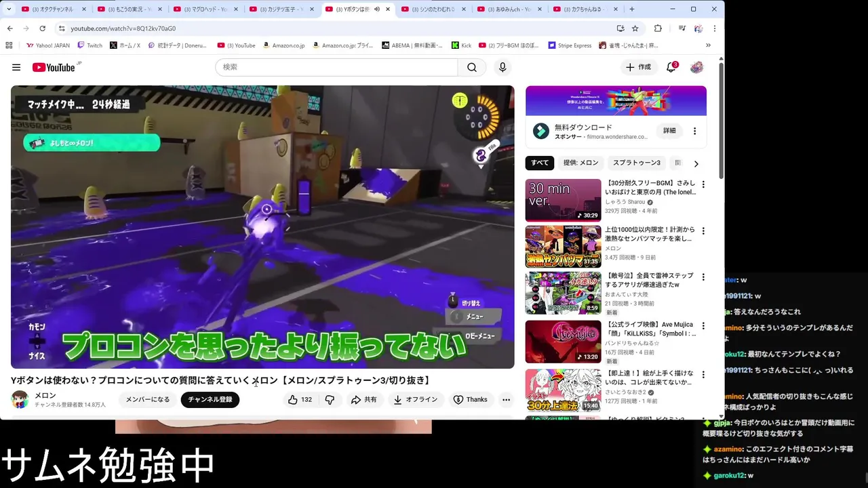Bookmark this page with the star icon
The width and height of the screenshot is (868, 488).
click(635, 28)
